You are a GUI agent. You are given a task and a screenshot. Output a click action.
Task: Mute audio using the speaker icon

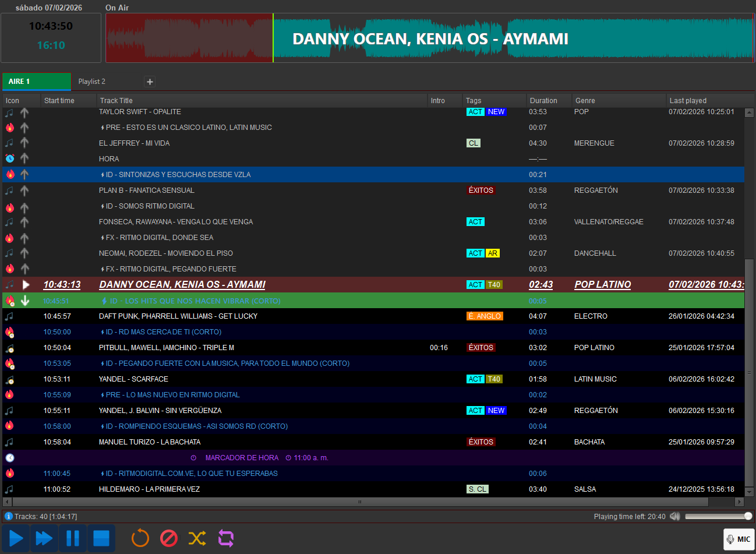coord(674,516)
